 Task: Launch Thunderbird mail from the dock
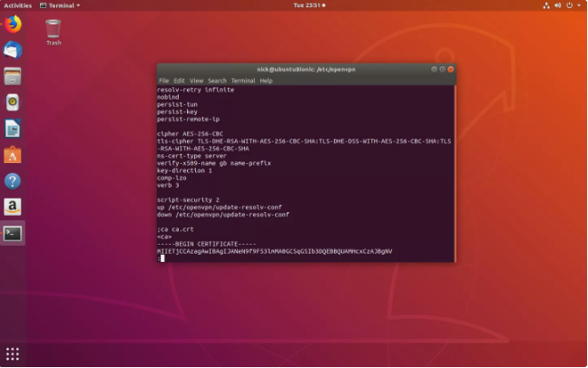pos(13,50)
